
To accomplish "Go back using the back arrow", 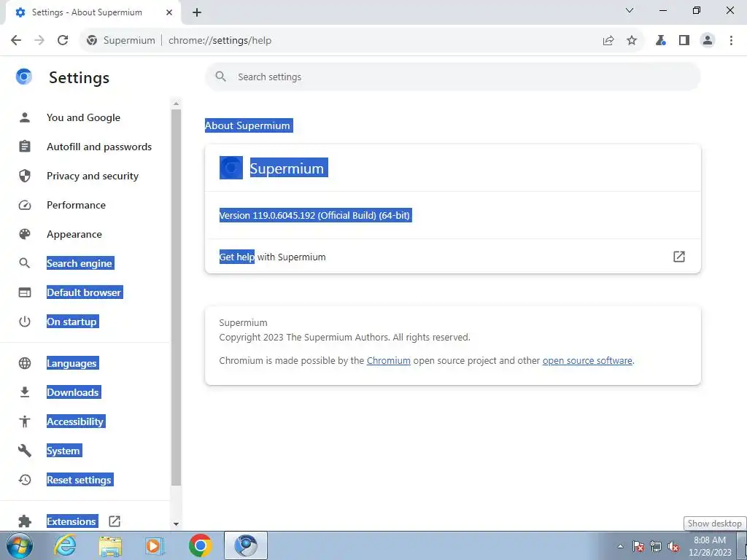I will [16, 41].
